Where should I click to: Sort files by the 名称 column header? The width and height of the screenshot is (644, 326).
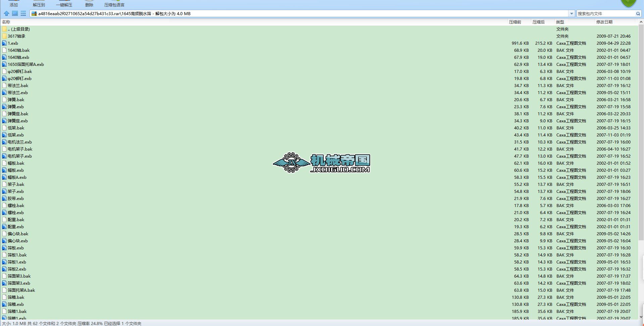(6, 22)
